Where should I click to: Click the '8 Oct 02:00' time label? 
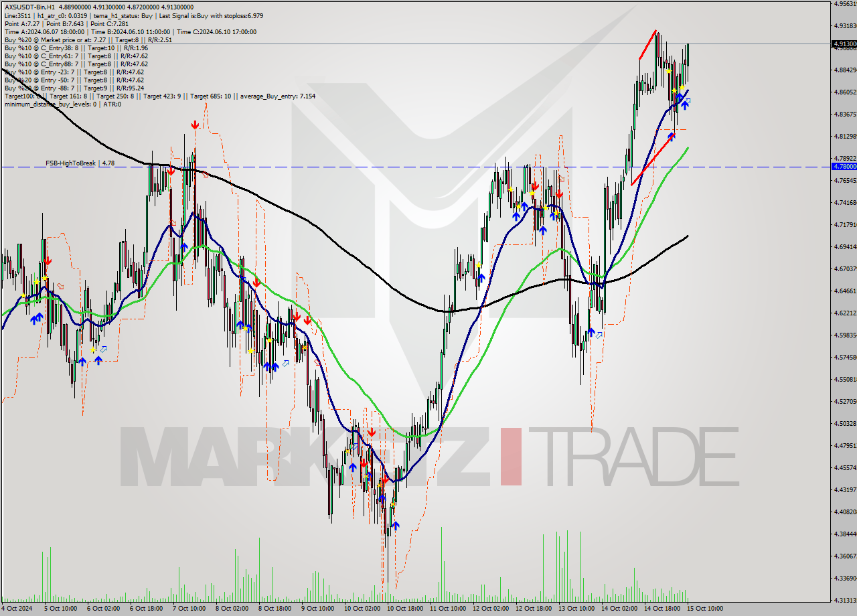232,609
